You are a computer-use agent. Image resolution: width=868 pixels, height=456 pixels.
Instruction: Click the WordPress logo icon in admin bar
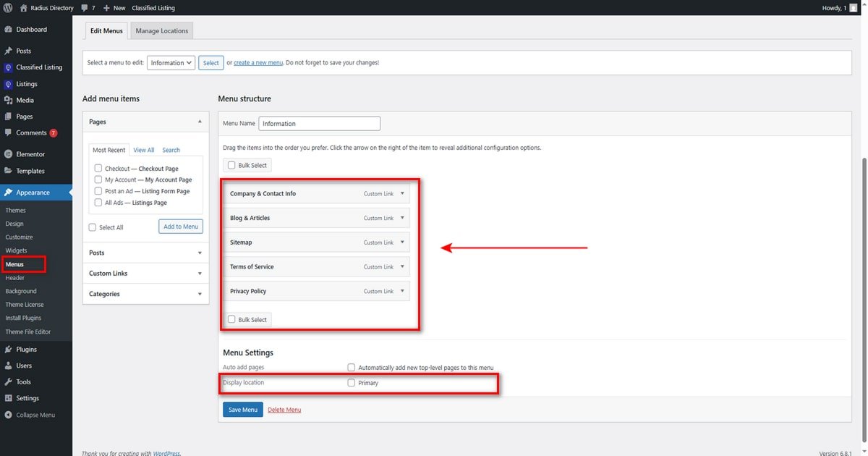tap(8, 8)
